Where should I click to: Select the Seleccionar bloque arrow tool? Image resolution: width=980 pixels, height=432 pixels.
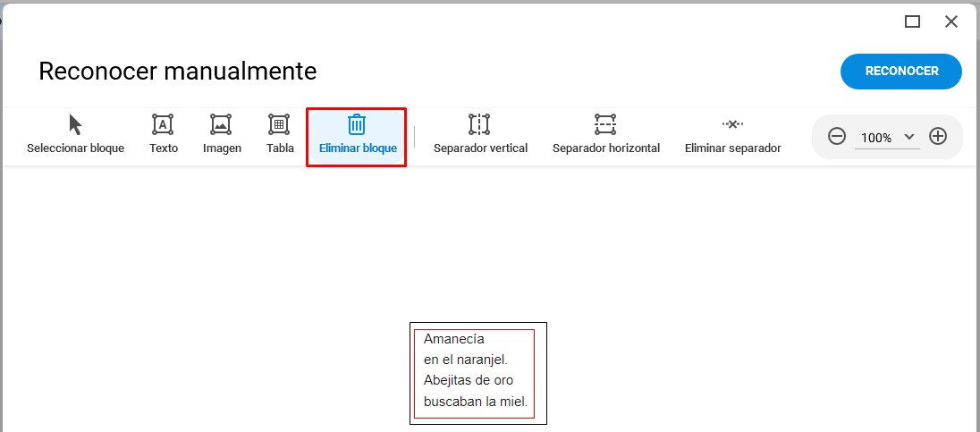[x=75, y=134]
